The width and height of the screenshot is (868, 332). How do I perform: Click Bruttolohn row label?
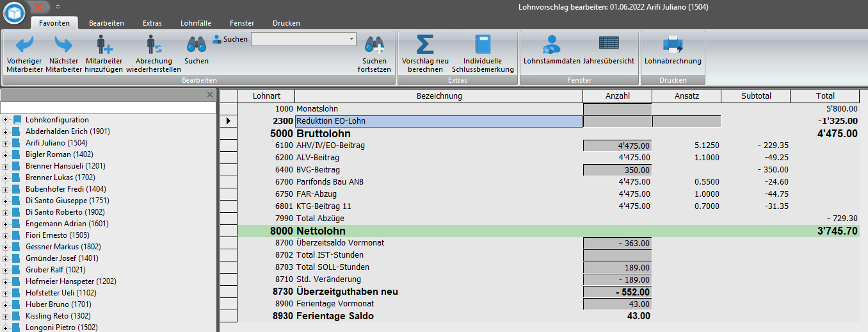pos(323,133)
